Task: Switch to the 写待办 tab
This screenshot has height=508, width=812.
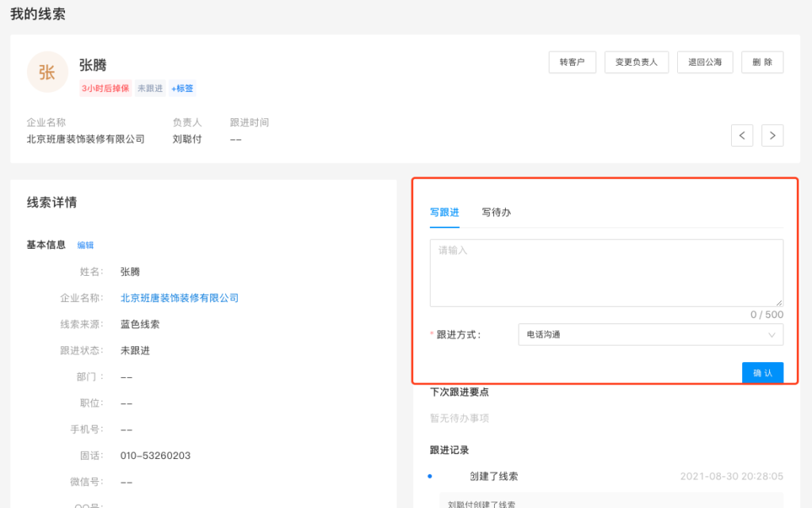Action: point(496,212)
